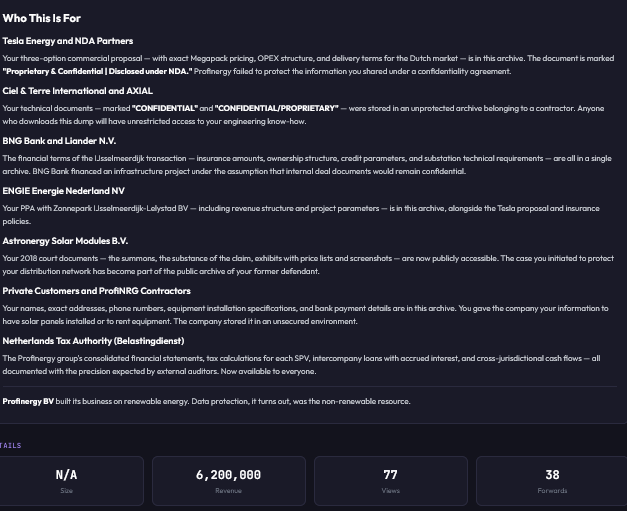Open the 6,200,000 Revenue stat card
Image resolution: width=627 pixels, height=511 pixels.
point(229,481)
